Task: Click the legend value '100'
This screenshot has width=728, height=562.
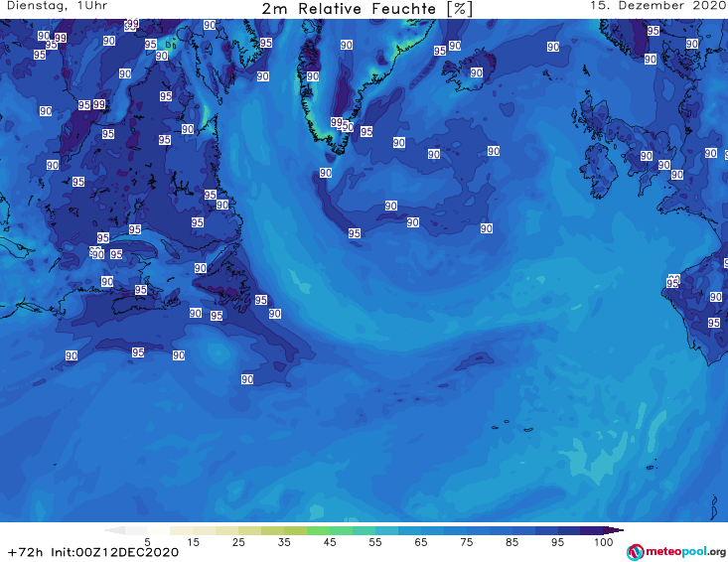Action: 603,542
